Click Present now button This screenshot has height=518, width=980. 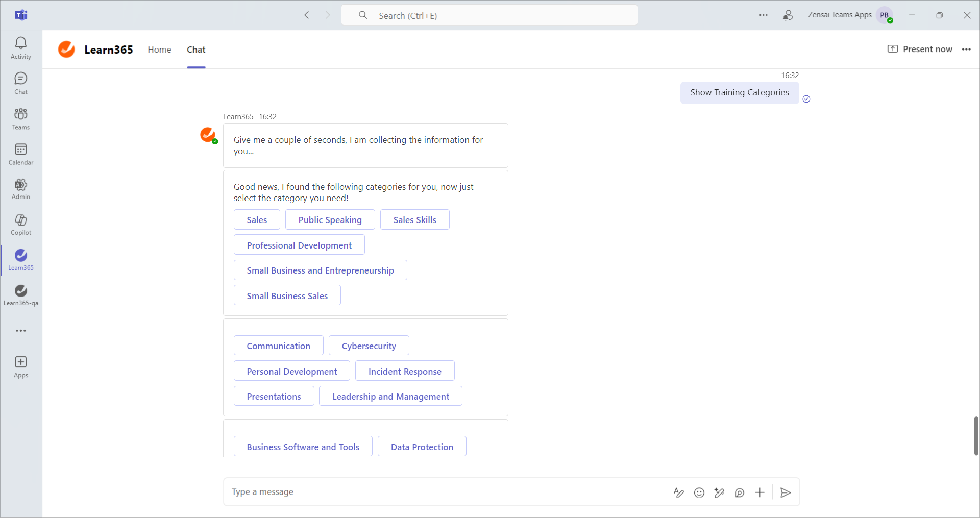[920, 50]
